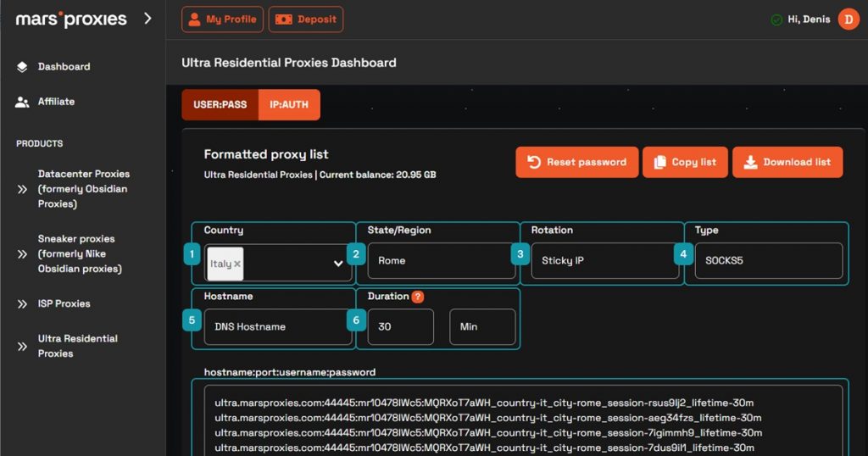Viewport: 868px width, 456px height.
Task: Click the hostname:port:username:password label
Action: click(290, 372)
